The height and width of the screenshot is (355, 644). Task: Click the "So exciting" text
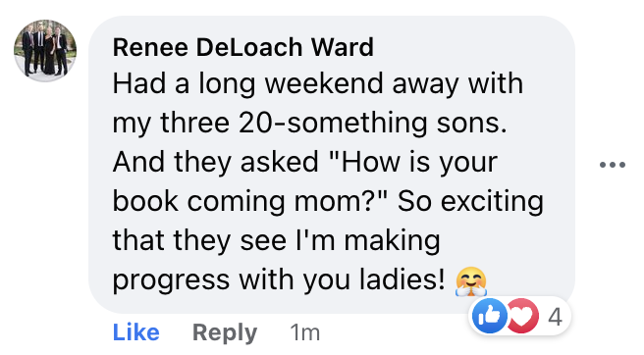point(470,202)
